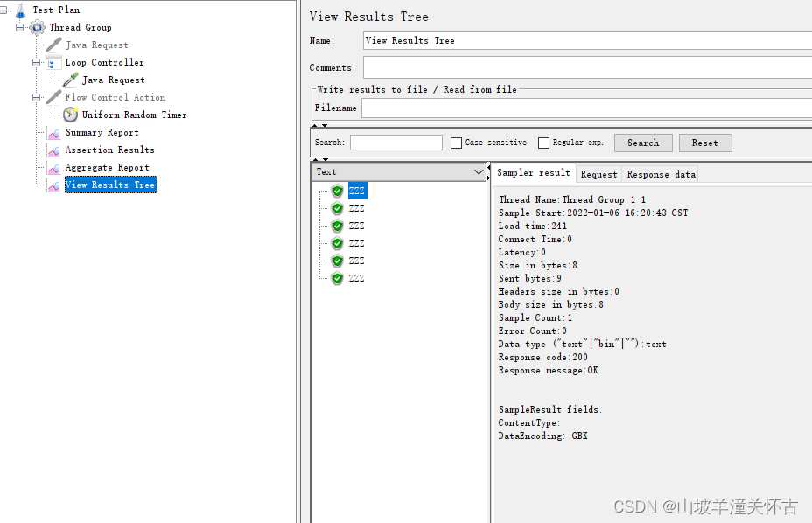Click the Flow Control Action icon
This screenshot has width=812, height=523.
pos(53,97)
